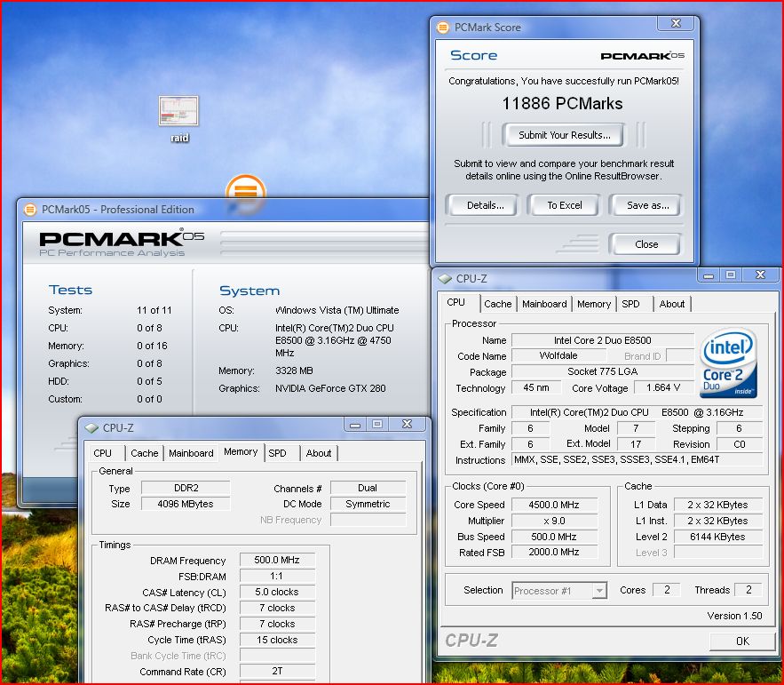Click the DRAM Frequency 500.0 MHz field
The image size is (784, 685).
tap(277, 561)
